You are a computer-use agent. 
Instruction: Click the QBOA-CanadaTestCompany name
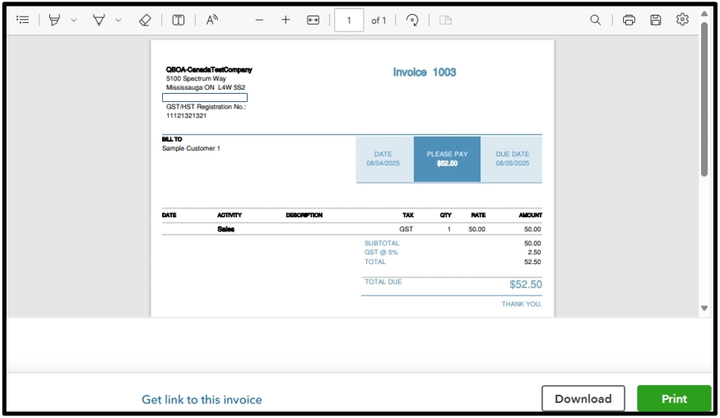(x=209, y=70)
